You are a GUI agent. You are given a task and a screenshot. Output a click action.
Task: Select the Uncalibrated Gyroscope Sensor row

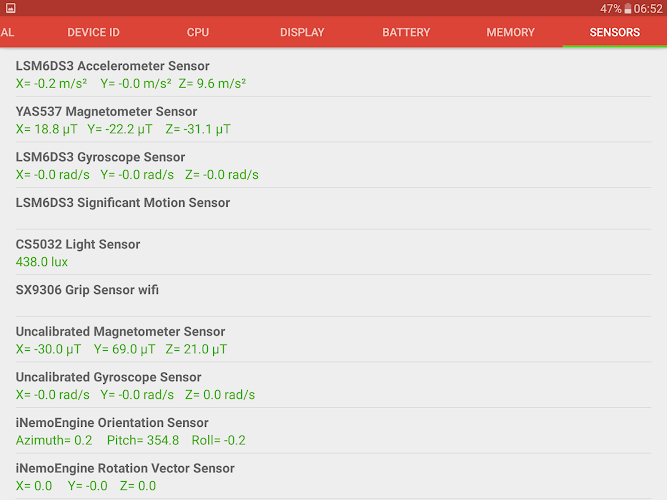pos(334,385)
